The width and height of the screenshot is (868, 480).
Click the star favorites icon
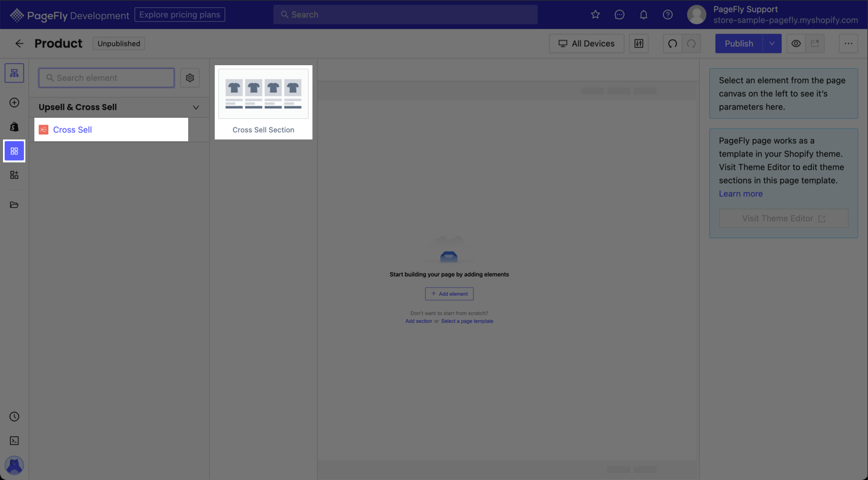(595, 14)
